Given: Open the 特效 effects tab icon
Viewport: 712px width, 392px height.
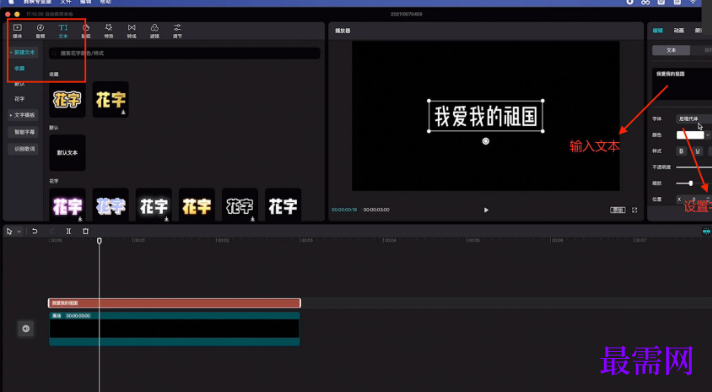Looking at the screenshot, I should (109, 31).
